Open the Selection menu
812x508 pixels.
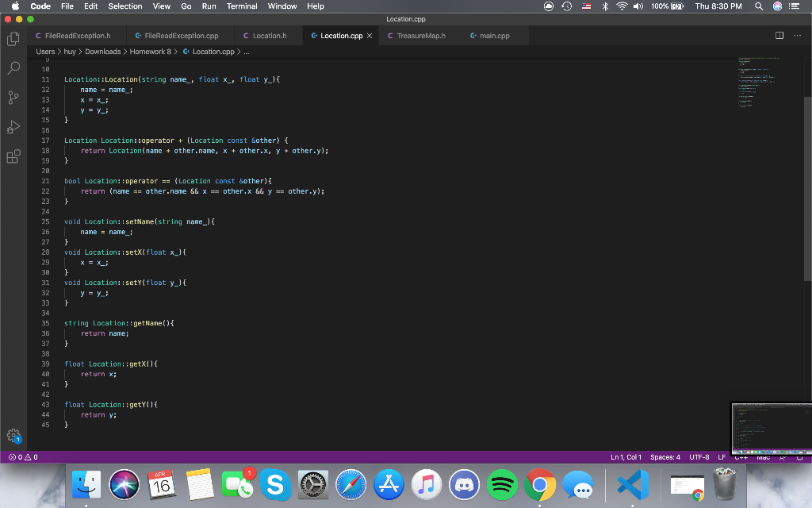125,6
